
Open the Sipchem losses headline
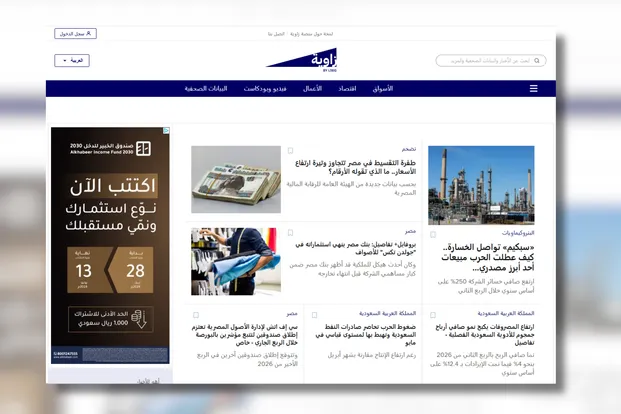[x=488, y=258]
